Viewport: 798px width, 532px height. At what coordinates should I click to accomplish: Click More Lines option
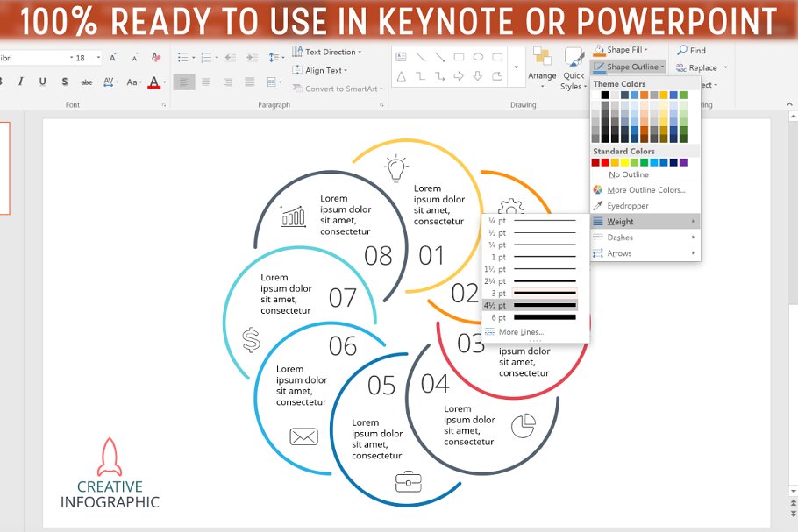click(x=521, y=332)
